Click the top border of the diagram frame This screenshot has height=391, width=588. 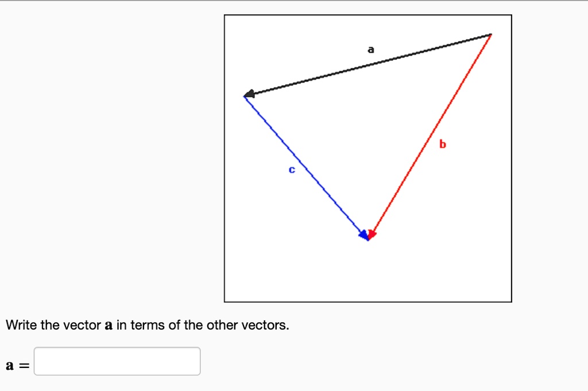click(367, 16)
